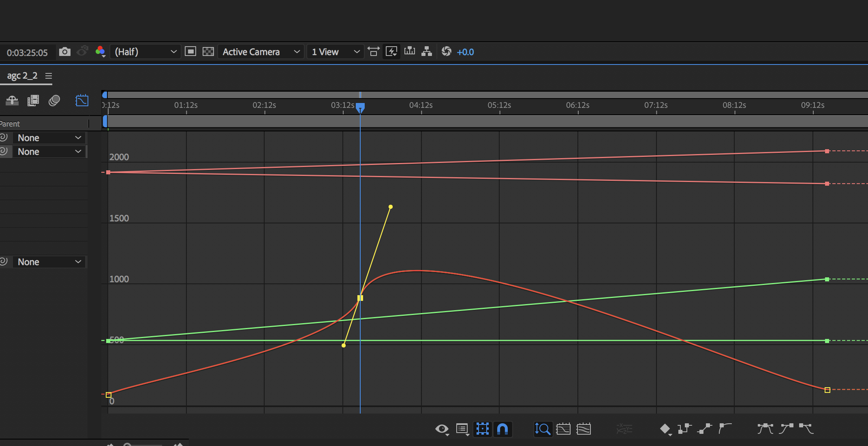Open the first None parent dropdown
868x446 pixels.
pos(49,138)
